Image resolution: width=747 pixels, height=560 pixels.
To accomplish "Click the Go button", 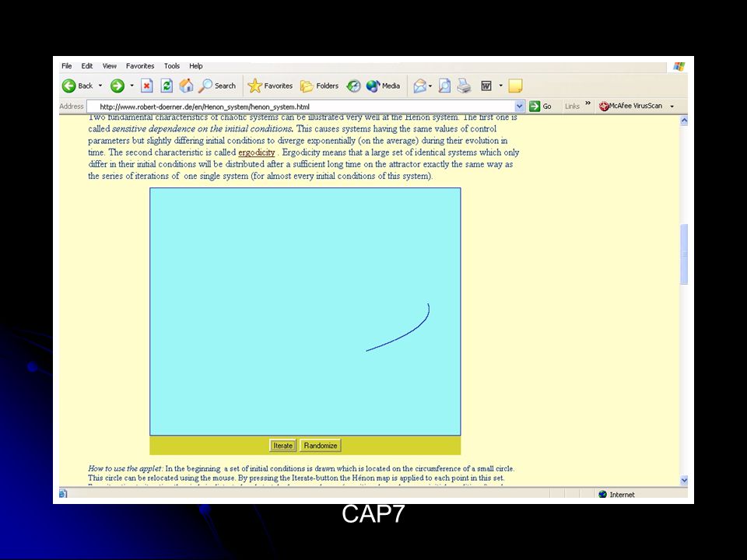I will tap(541, 107).
